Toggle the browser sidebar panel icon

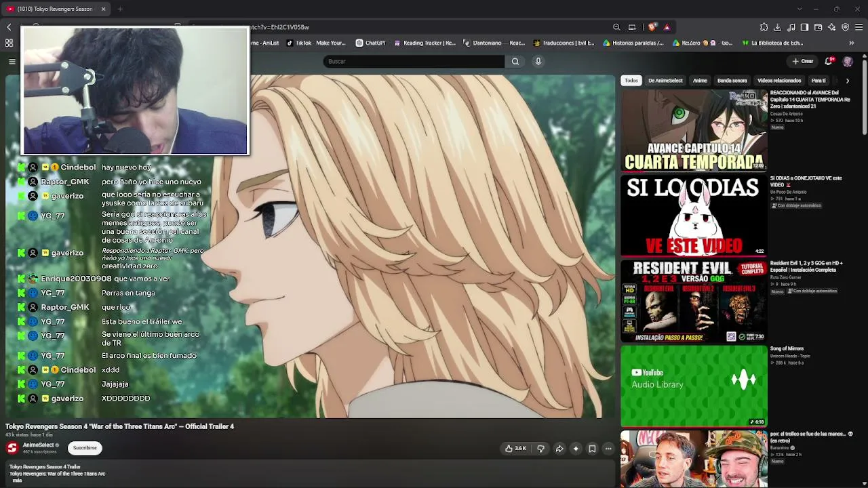804,27
